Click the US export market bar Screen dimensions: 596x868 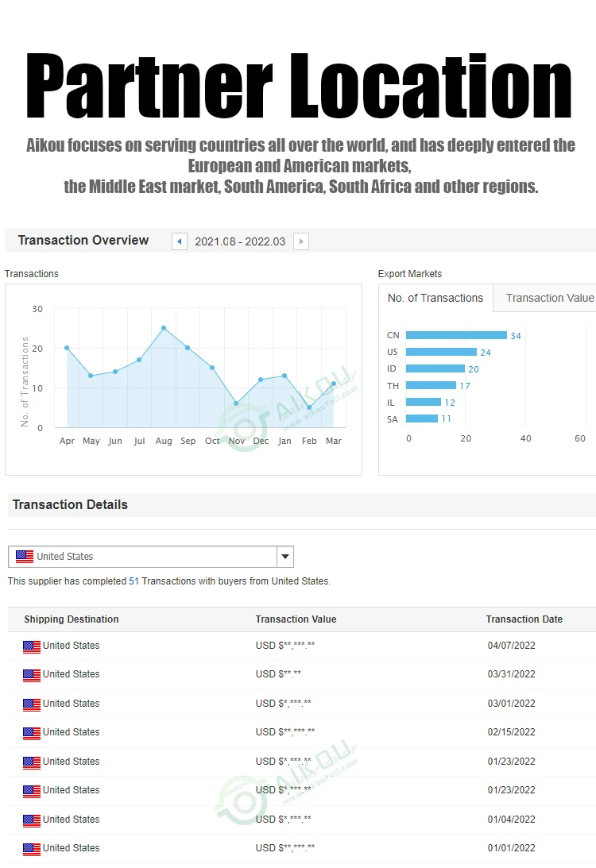441,352
